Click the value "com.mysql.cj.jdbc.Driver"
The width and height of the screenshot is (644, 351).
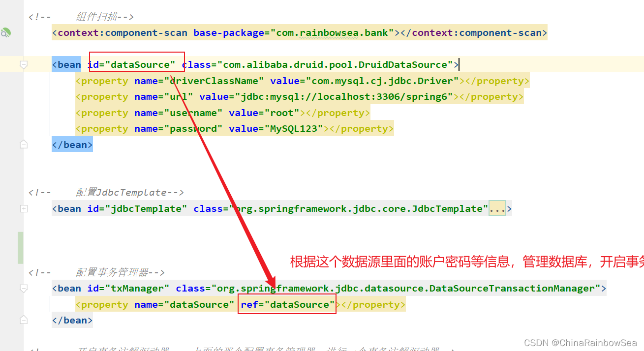(x=382, y=81)
